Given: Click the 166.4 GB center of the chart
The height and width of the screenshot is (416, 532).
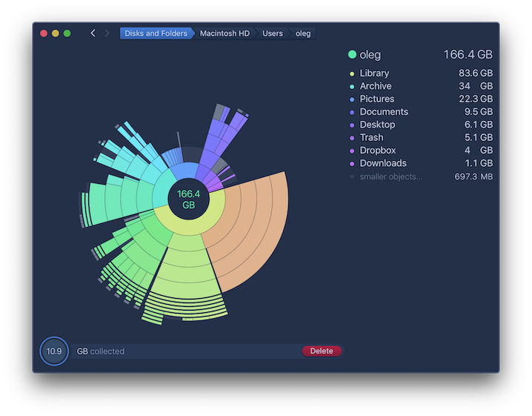Looking at the screenshot, I should 188,199.
